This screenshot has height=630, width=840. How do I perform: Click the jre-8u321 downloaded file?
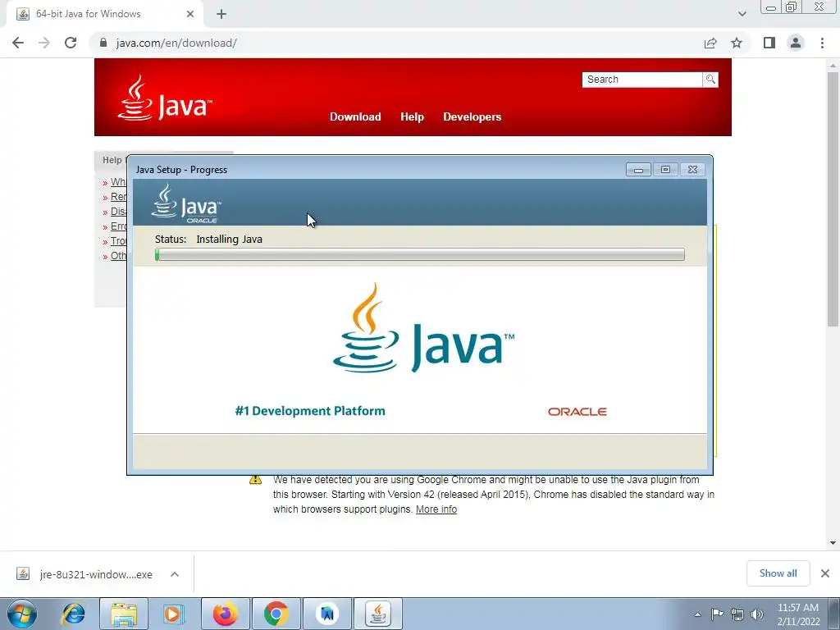96,574
